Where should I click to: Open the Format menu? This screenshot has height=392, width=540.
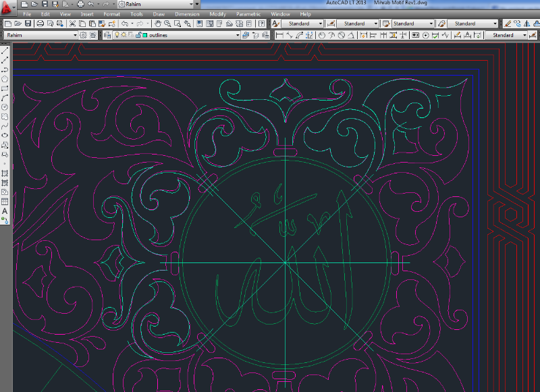pos(112,14)
